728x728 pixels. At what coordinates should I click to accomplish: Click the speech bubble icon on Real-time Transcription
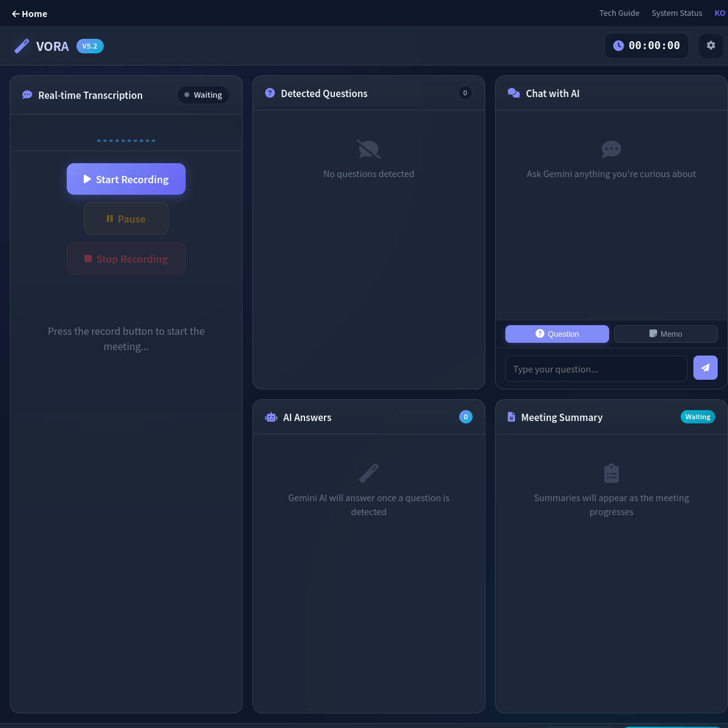[26, 95]
